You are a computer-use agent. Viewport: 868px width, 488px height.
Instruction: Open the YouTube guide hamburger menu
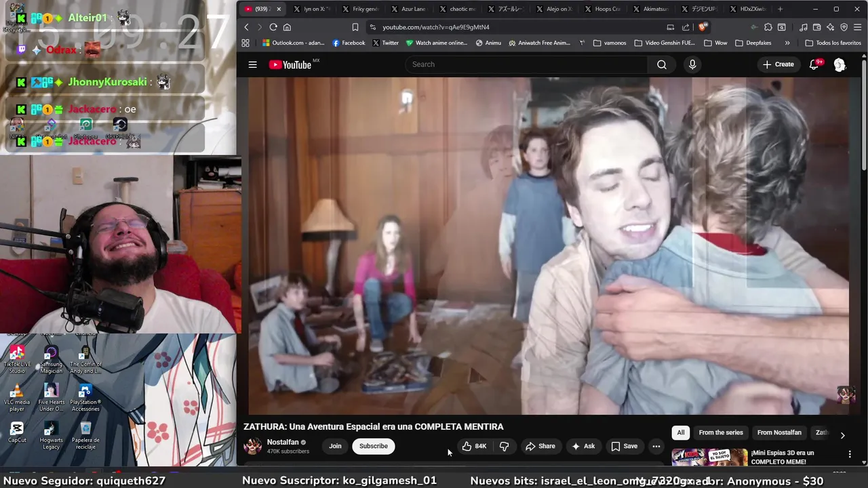252,64
